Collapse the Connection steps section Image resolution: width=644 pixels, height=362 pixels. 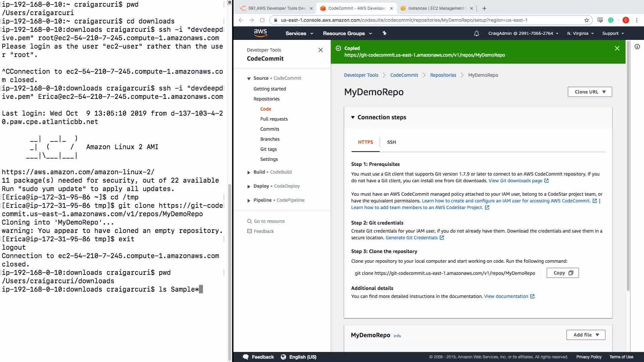point(353,117)
